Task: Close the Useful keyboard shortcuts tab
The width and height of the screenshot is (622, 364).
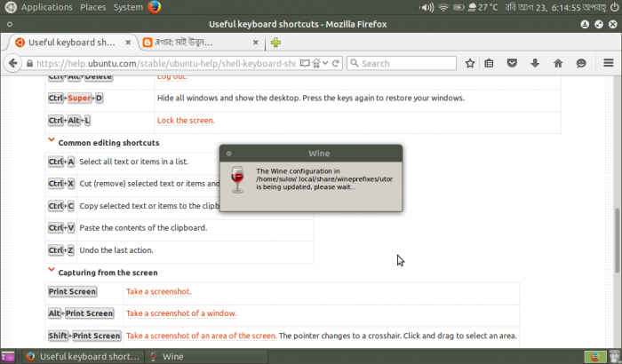Action: coord(128,43)
